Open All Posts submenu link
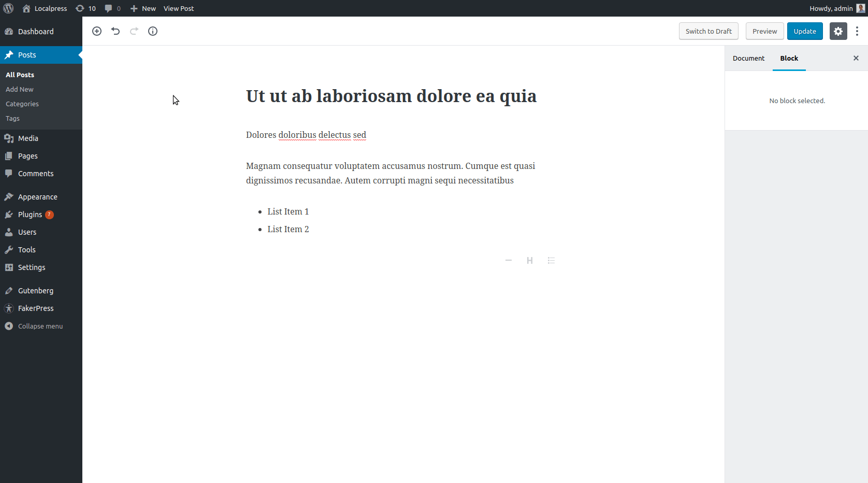The width and height of the screenshot is (868, 483). [20, 75]
